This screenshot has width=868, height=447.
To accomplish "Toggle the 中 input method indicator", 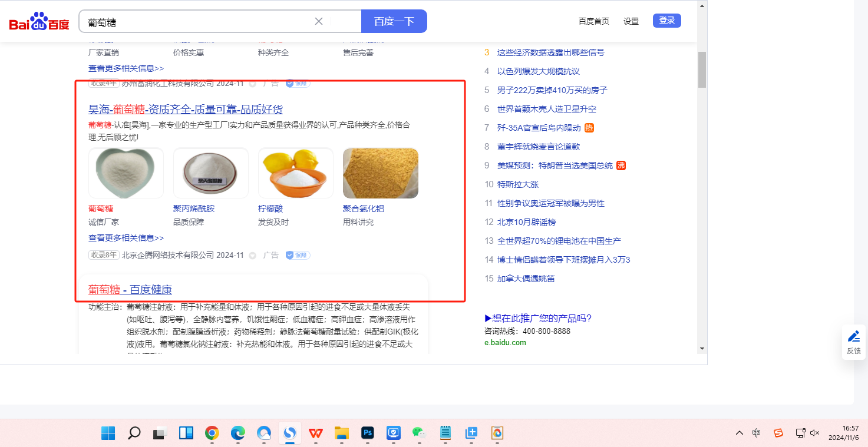I will 757,433.
